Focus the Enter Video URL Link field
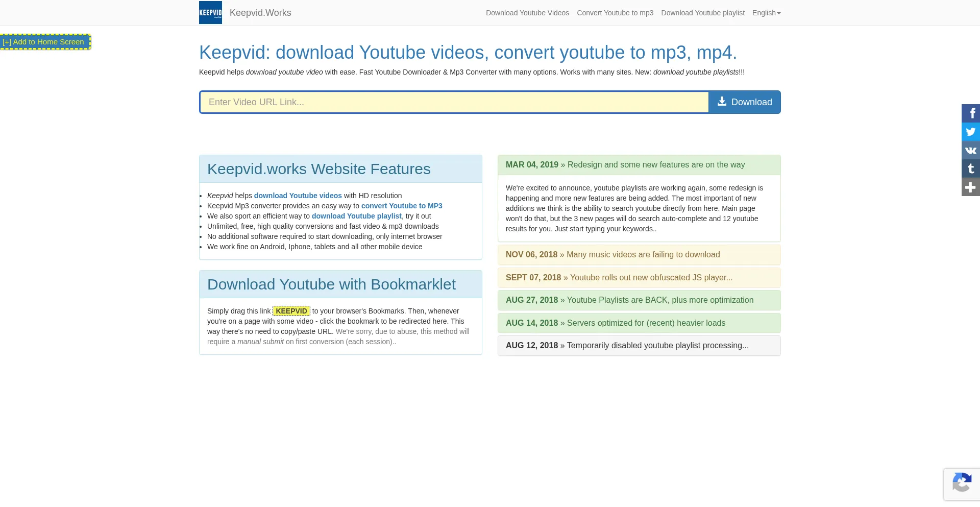Screen dimensions: 980x507 pos(454,102)
